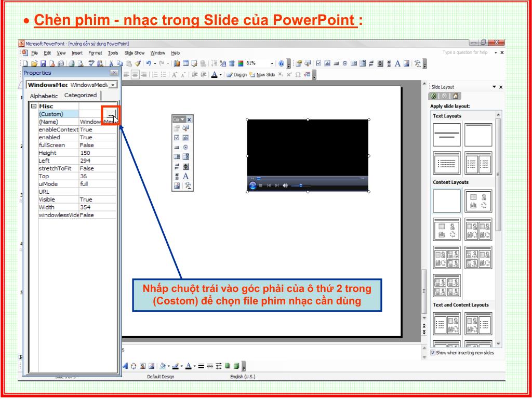Click Label 'A' control in floating Control Toolbox

185,176
